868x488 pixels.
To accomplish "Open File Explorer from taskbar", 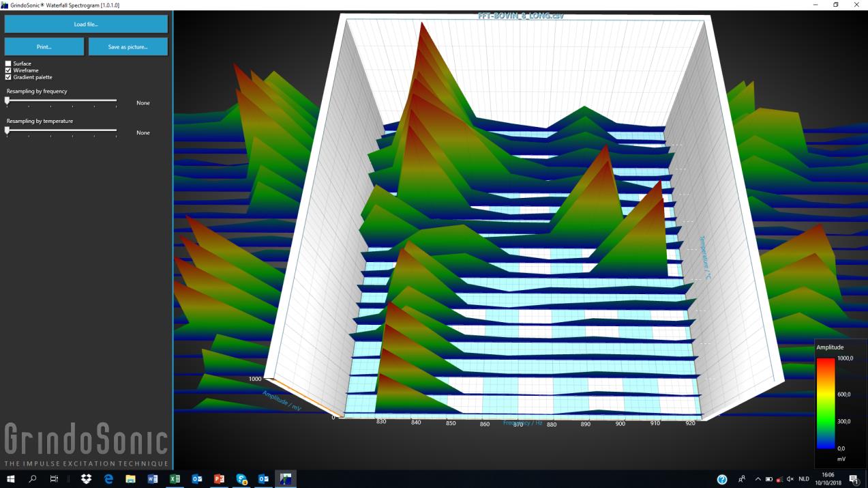I will pos(130,479).
